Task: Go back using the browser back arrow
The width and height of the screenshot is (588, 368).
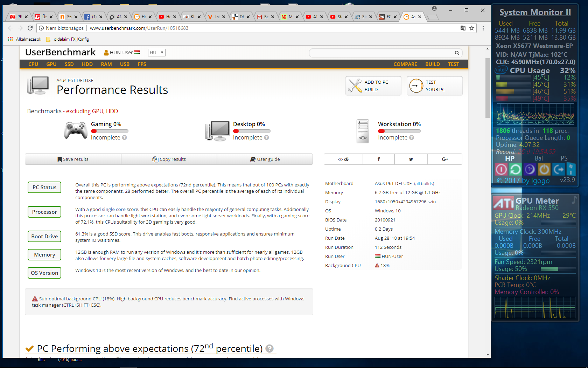Action: [10, 28]
